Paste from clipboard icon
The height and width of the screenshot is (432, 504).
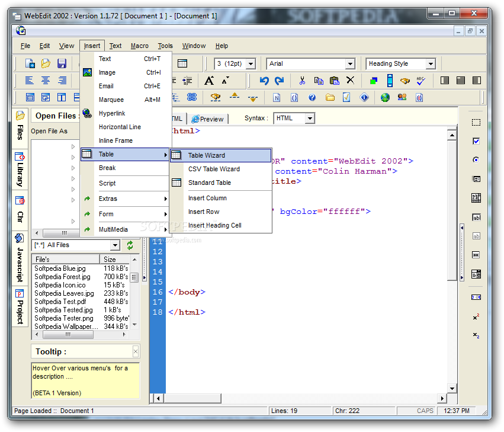[x=335, y=81]
